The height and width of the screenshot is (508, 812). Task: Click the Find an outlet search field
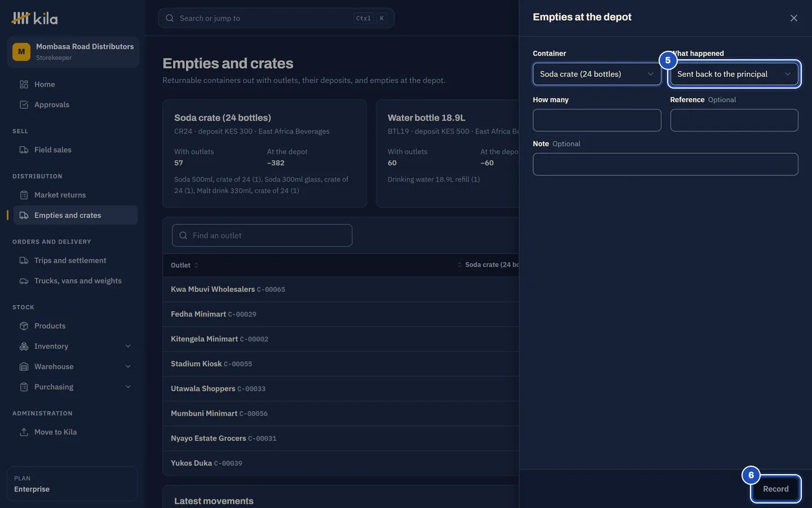[262, 235]
